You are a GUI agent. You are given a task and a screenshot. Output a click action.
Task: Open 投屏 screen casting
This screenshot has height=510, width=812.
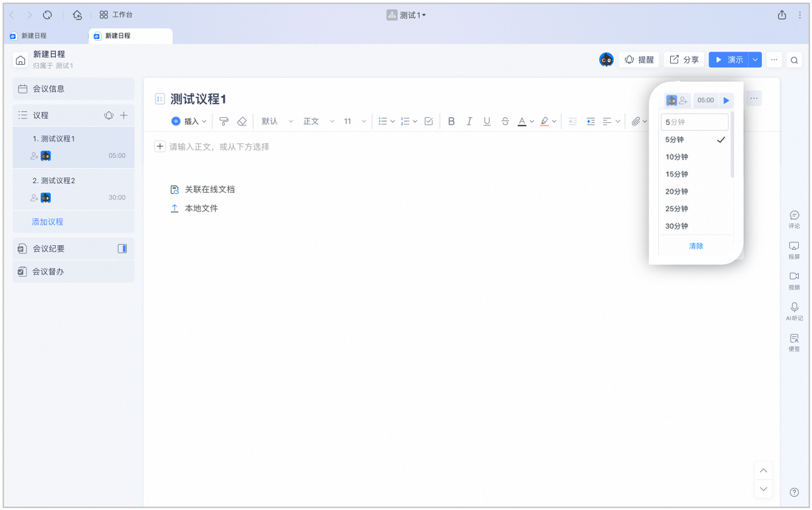(794, 250)
